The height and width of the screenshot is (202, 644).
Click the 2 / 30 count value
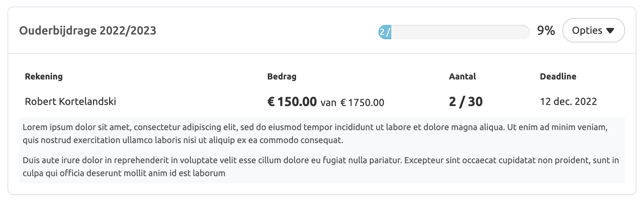[466, 102]
